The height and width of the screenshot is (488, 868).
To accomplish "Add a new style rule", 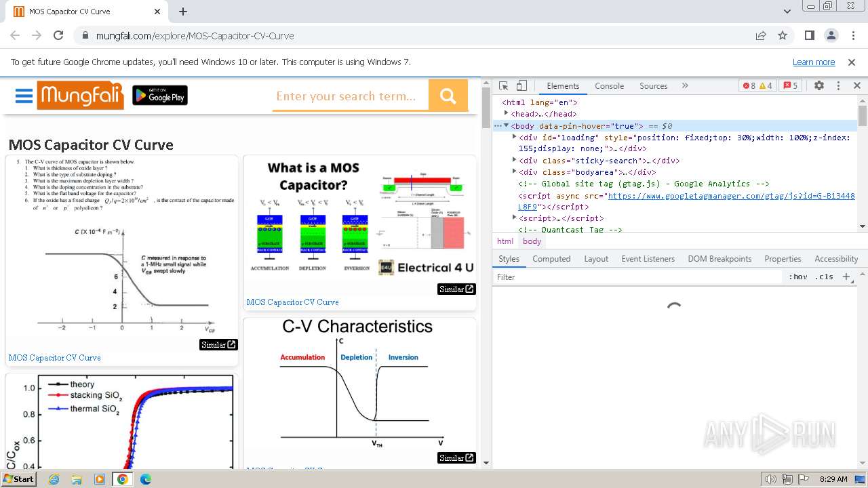I will point(846,277).
